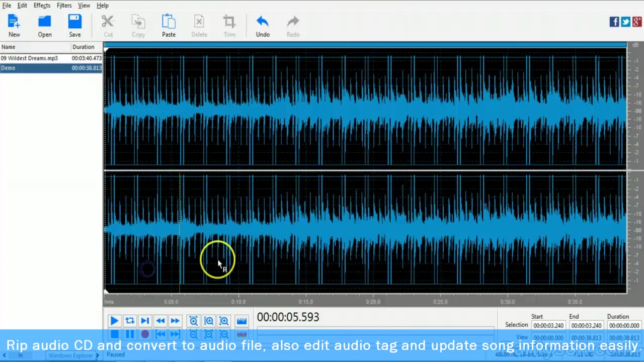Click the 0:20.0 mark on the time ruler
Viewport: 644px width, 362px height.
coord(373,302)
